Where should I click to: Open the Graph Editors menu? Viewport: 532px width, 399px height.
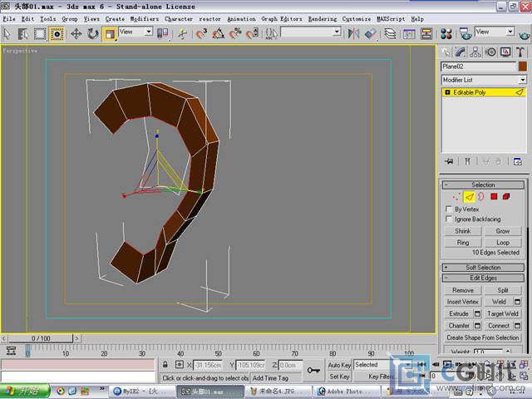pos(282,19)
